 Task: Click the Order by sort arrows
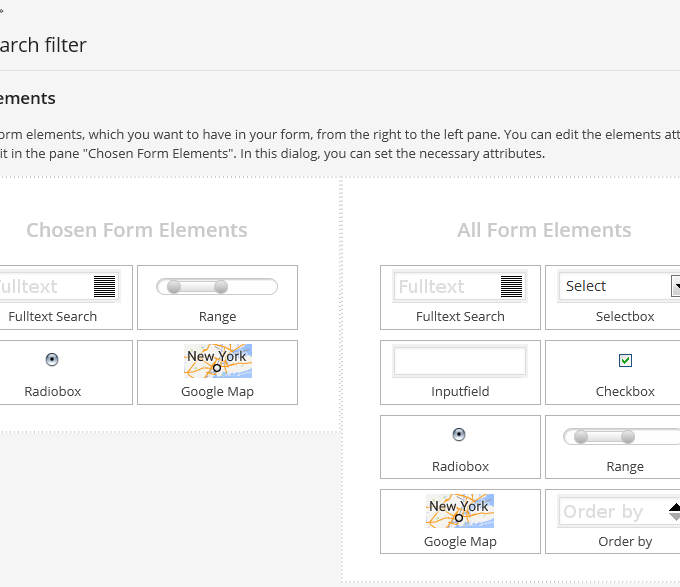click(674, 512)
